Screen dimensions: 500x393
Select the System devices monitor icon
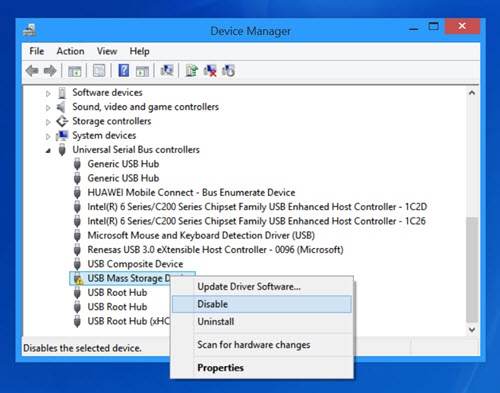point(62,136)
